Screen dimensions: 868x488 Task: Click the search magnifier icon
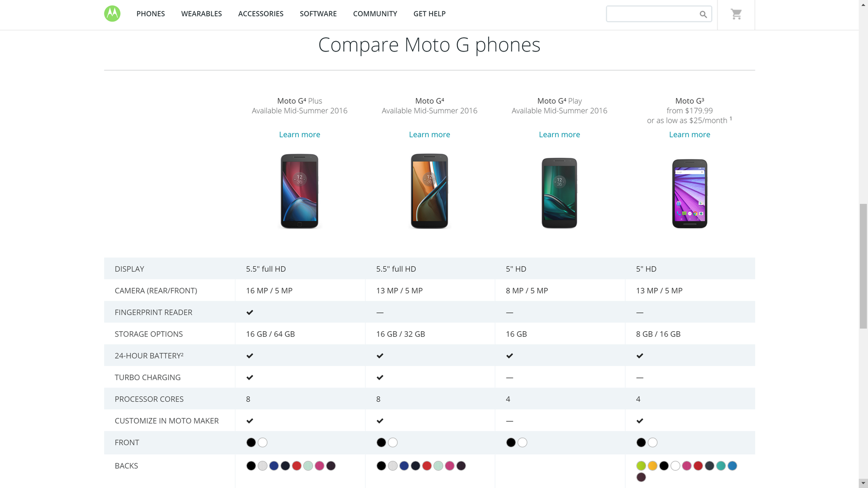tap(703, 14)
